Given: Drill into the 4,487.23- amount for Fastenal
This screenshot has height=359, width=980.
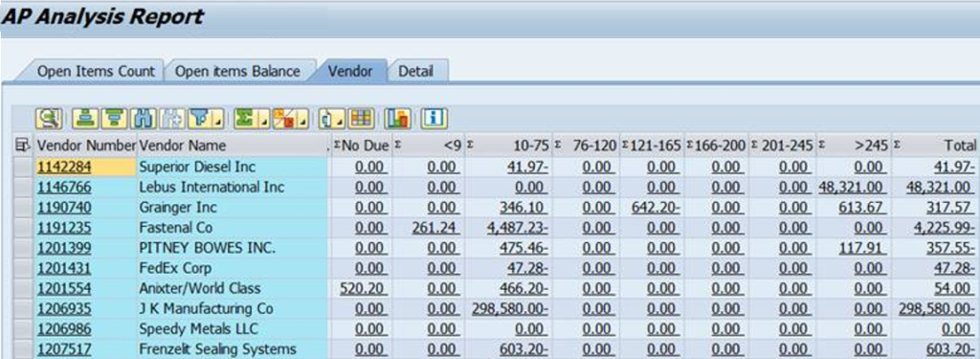Looking at the screenshot, I should [x=518, y=228].
